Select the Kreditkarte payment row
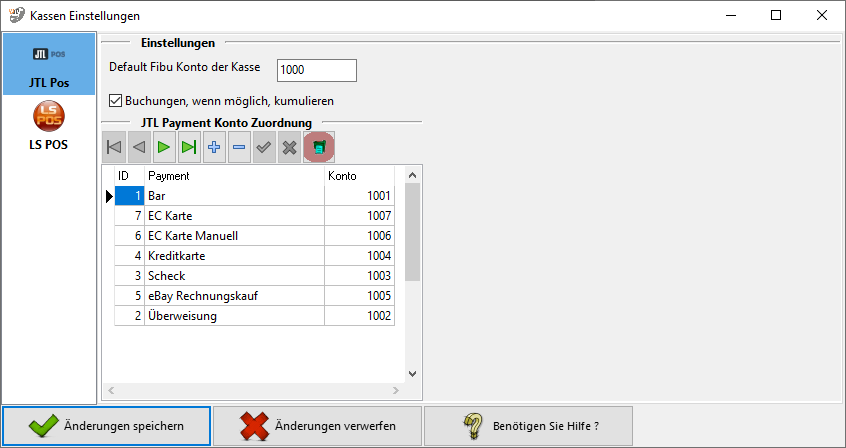 [234, 256]
